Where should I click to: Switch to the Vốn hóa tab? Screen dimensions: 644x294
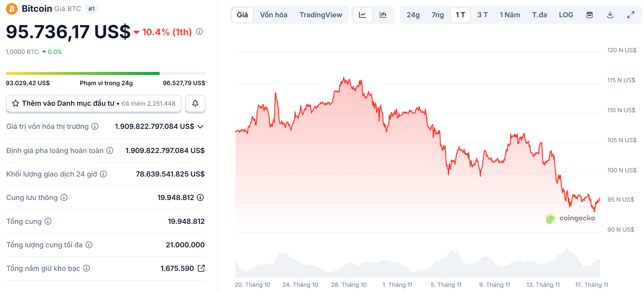point(273,15)
